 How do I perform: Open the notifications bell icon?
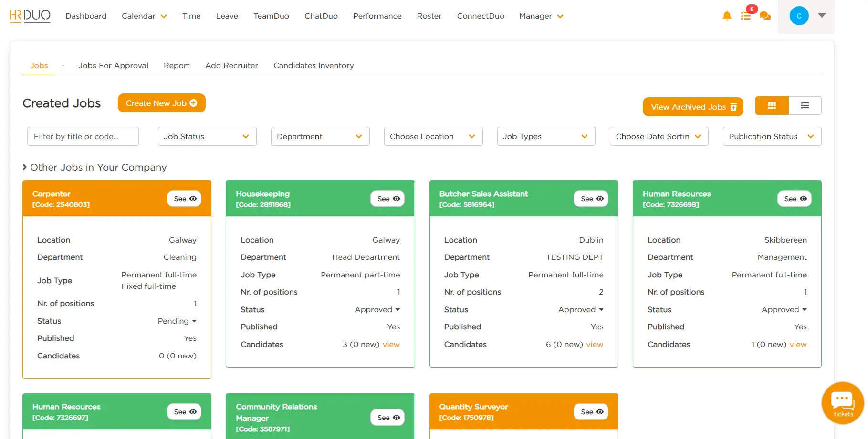point(727,16)
